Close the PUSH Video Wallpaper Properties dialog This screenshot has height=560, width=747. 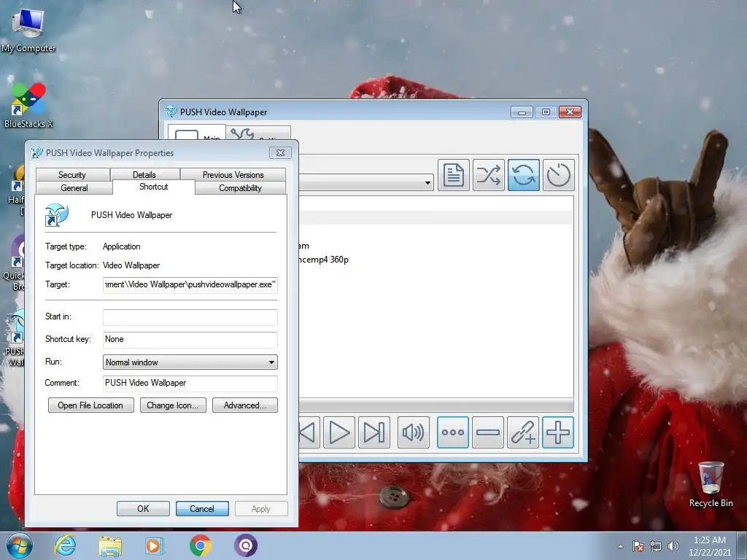pos(280,153)
